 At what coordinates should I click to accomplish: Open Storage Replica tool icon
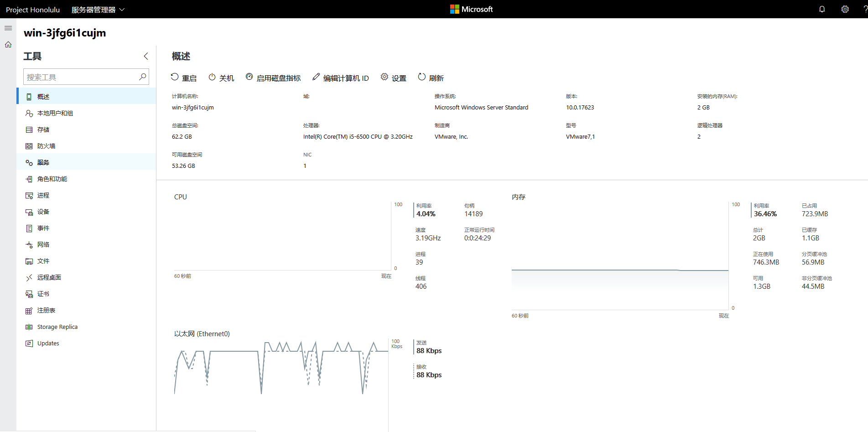(29, 327)
